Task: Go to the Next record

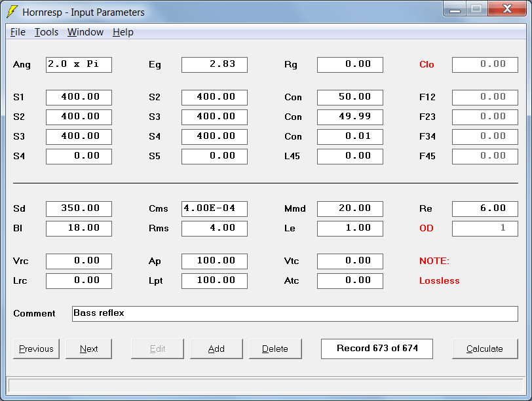Action: coord(88,349)
